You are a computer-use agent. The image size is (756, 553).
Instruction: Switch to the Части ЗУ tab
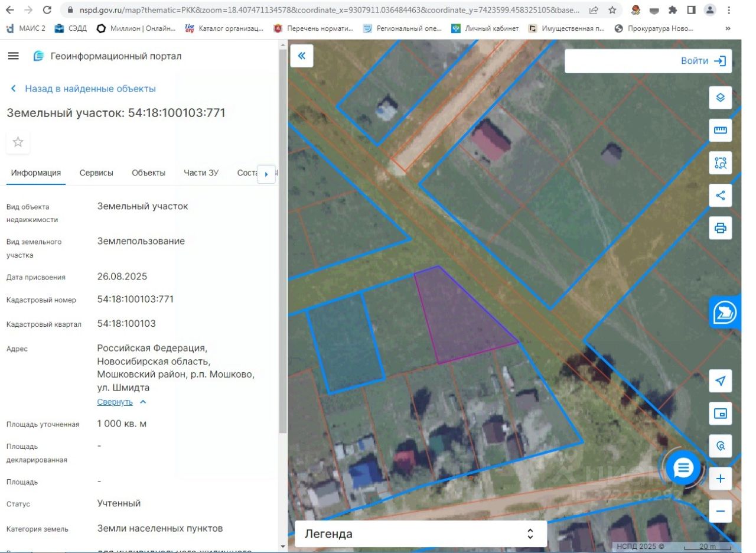[201, 173]
